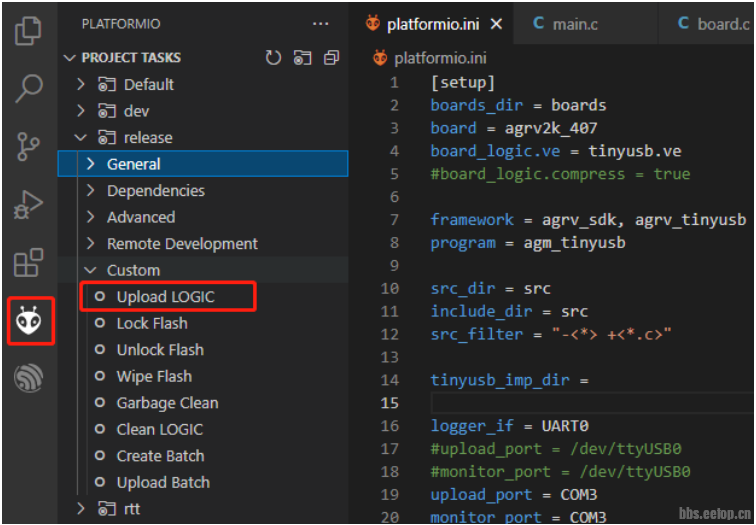Click the folder-style icon in Project Tasks header
Screen dimensions: 756x525
302,58
